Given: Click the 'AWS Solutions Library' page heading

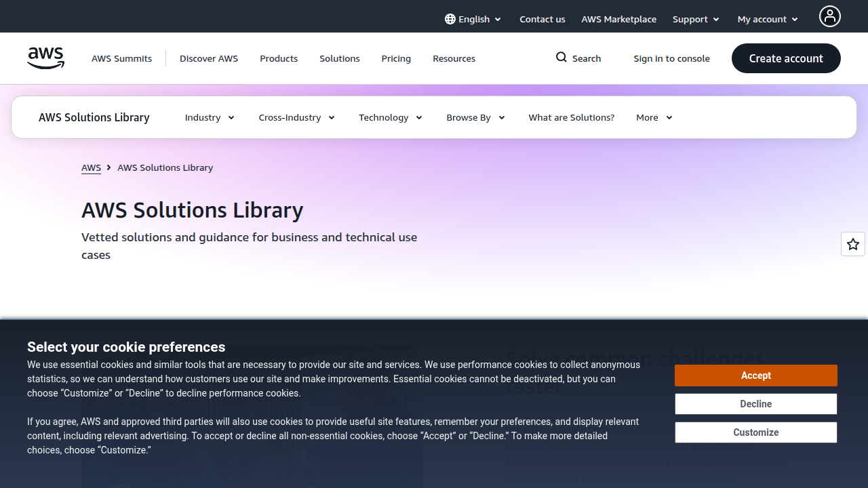Looking at the screenshot, I should pos(193,210).
